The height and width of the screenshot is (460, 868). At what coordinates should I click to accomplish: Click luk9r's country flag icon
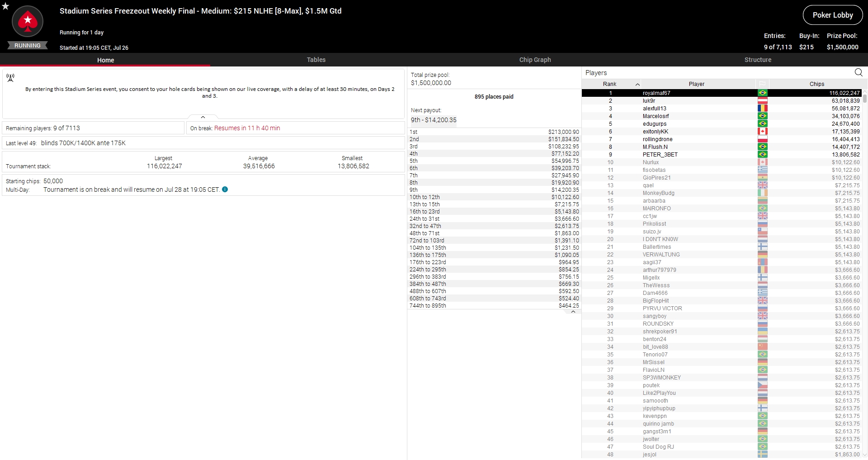click(763, 101)
